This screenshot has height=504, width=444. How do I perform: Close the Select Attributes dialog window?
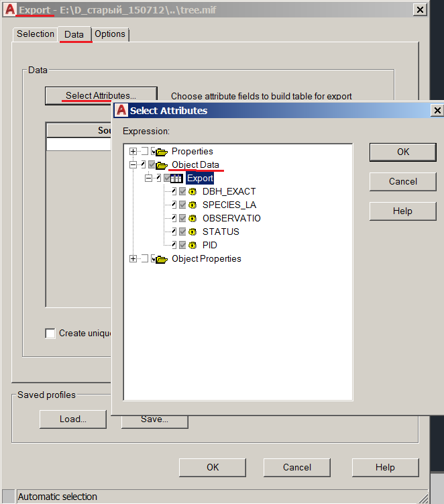coord(437,111)
